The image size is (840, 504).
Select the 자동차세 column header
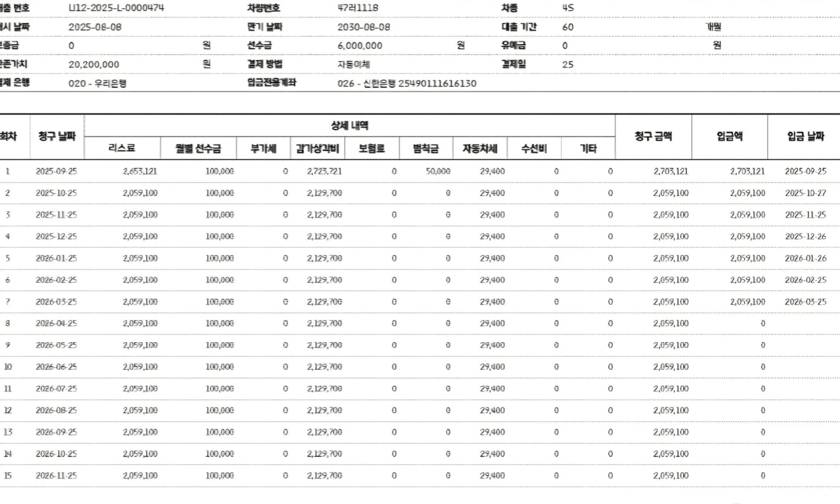480,148
